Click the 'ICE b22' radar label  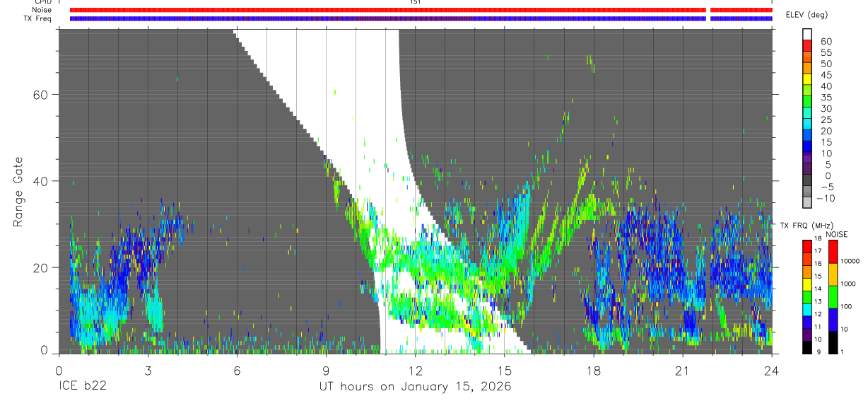click(83, 387)
